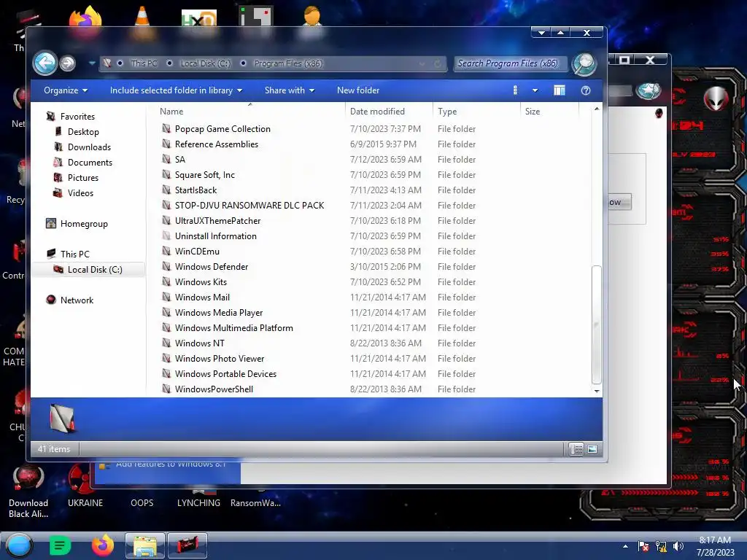This screenshot has height=560, width=747.
Task: Open the view options dropdown arrow
Action: pyautogui.click(x=535, y=90)
